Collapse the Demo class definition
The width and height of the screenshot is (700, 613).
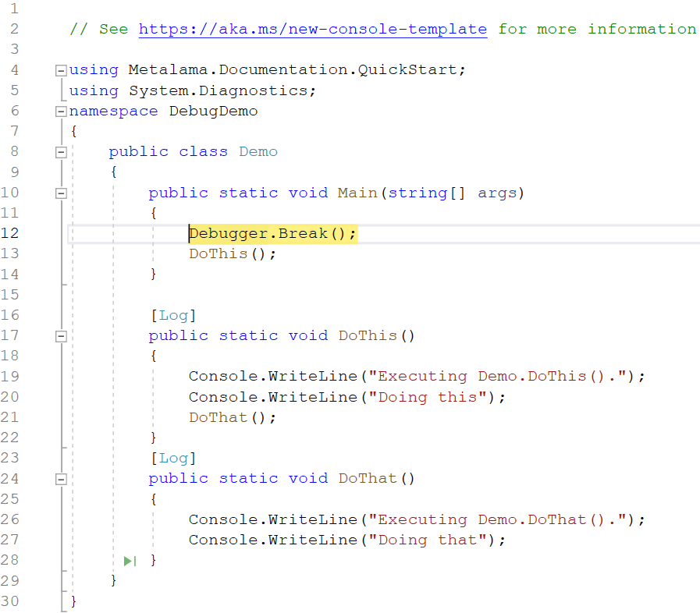pyautogui.click(x=62, y=153)
